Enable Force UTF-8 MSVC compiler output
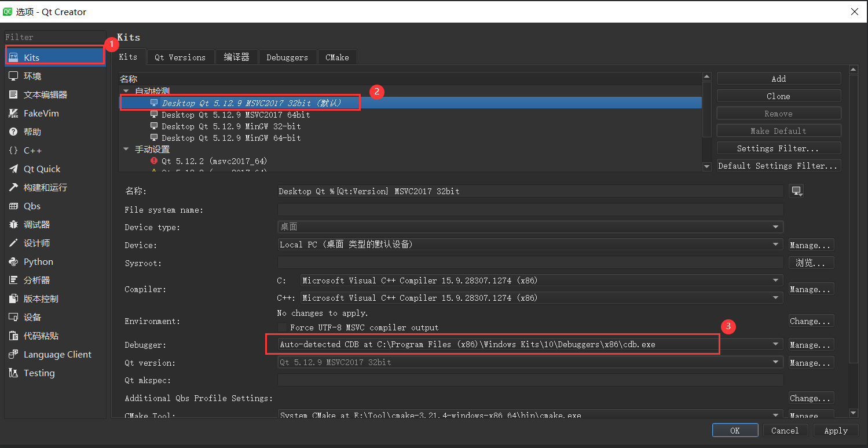Viewport: 868px width, 448px height. tap(282, 327)
